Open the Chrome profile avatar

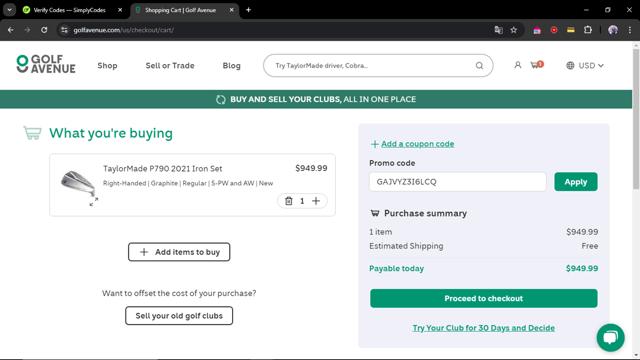pyautogui.click(x=613, y=30)
